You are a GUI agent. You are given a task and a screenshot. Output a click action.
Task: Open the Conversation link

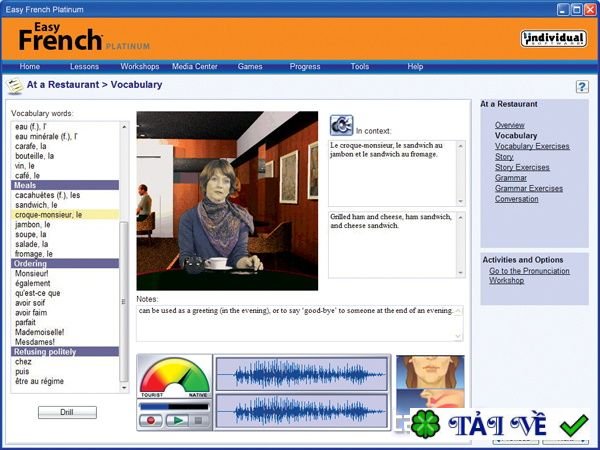(x=516, y=199)
